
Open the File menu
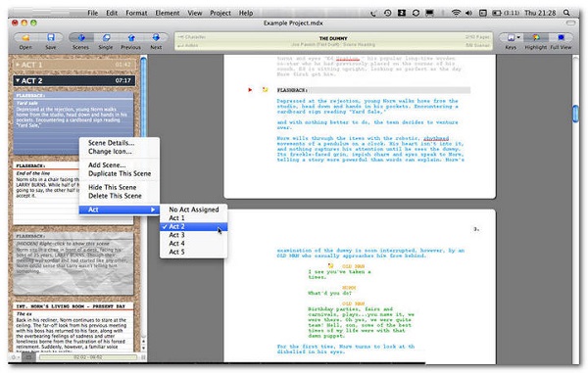93,13
